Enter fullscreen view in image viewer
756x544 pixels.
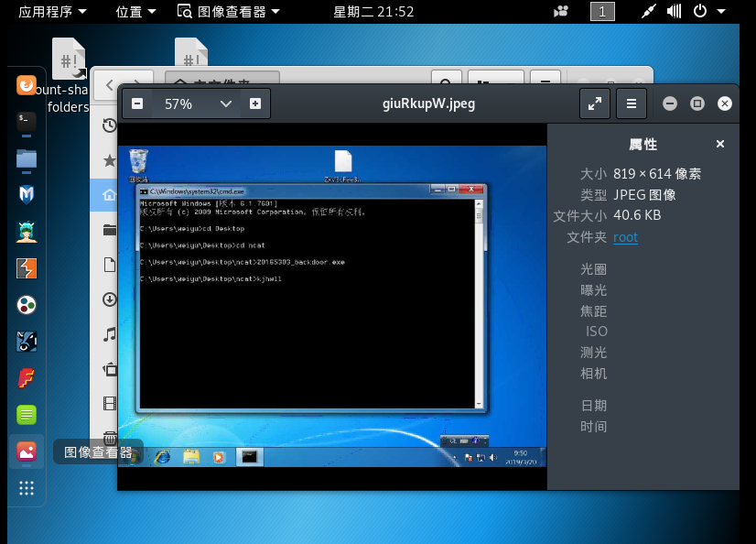(595, 103)
